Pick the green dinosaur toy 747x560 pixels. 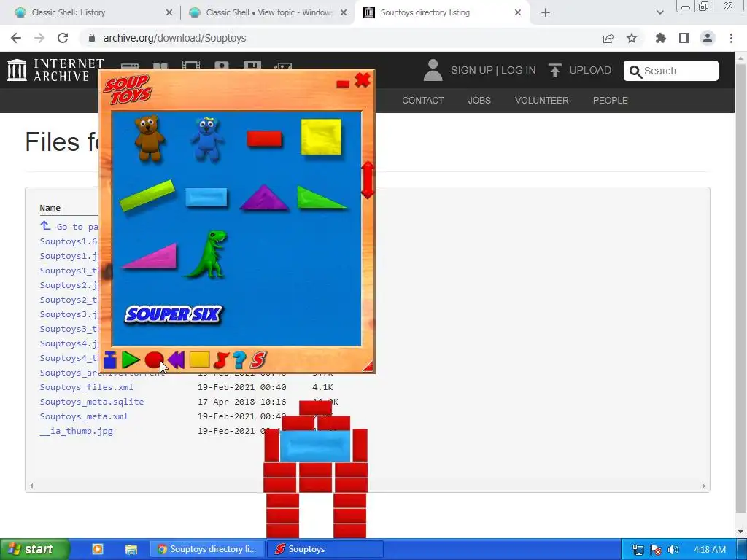tap(208, 254)
